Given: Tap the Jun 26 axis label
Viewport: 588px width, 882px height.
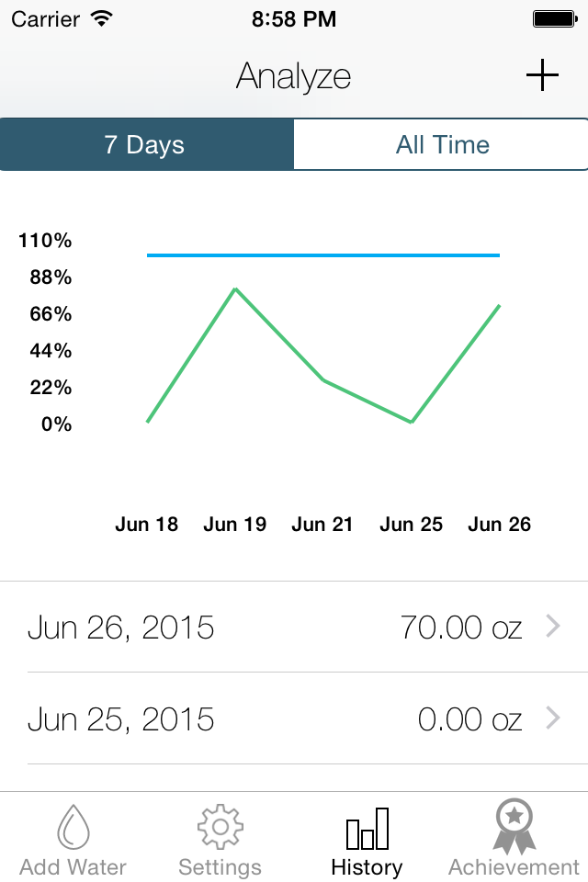Looking at the screenshot, I should (x=500, y=525).
